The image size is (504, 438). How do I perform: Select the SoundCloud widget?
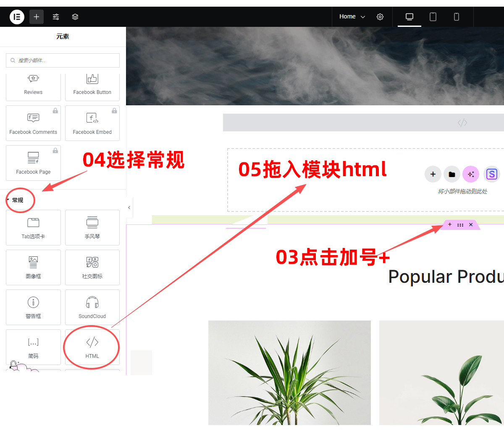[x=92, y=307]
